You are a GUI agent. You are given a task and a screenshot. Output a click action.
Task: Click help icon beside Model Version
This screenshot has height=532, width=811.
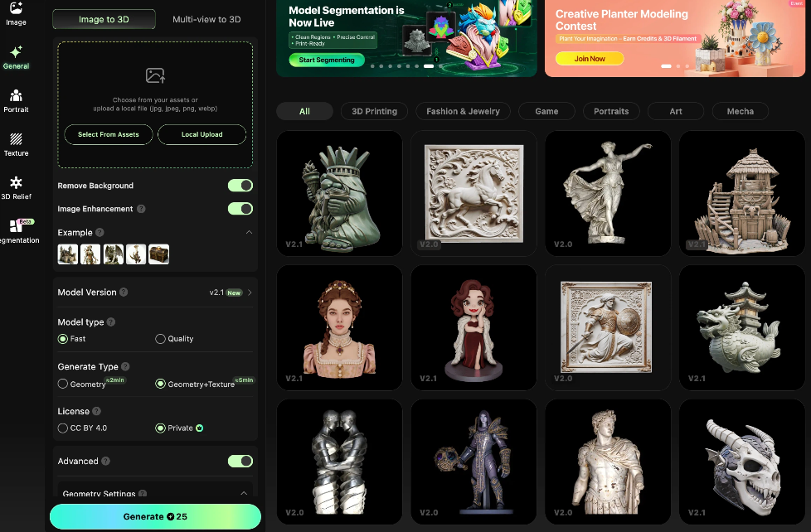click(x=124, y=293)
